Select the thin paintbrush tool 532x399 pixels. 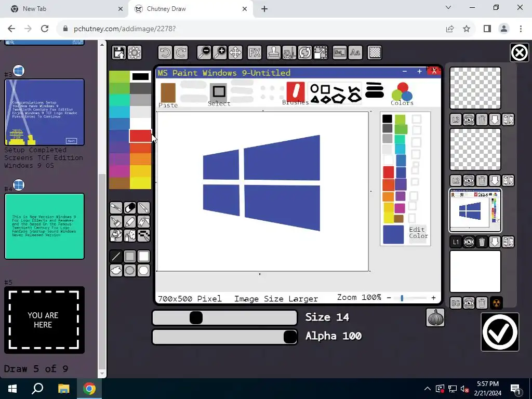click(144, 208)
